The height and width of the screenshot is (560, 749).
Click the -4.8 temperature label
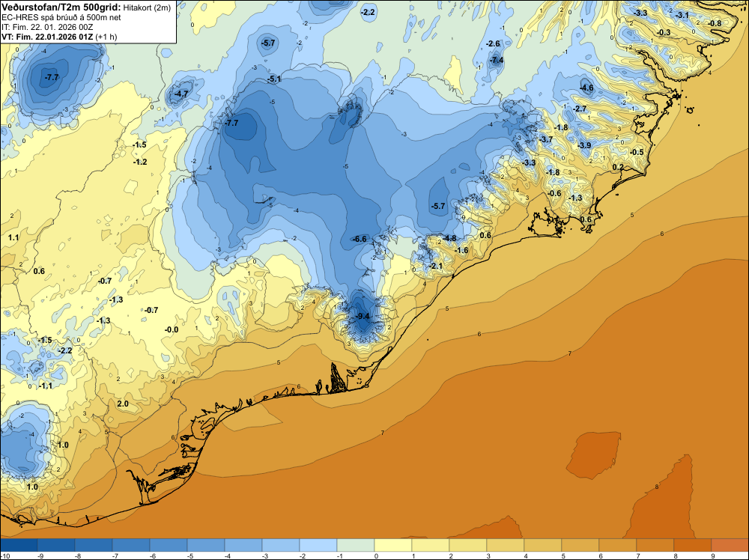click(x=449, y=238)
